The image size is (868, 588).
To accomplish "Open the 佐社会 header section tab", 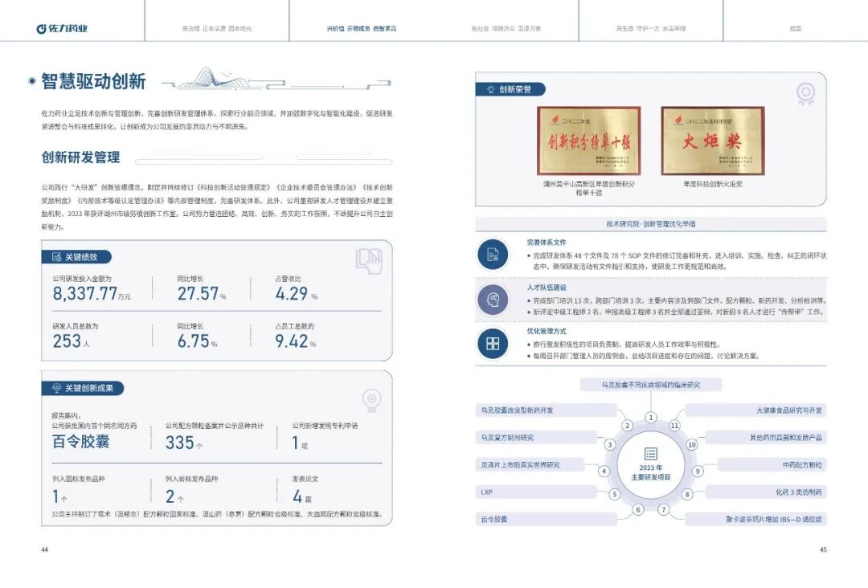I will 506,28.
